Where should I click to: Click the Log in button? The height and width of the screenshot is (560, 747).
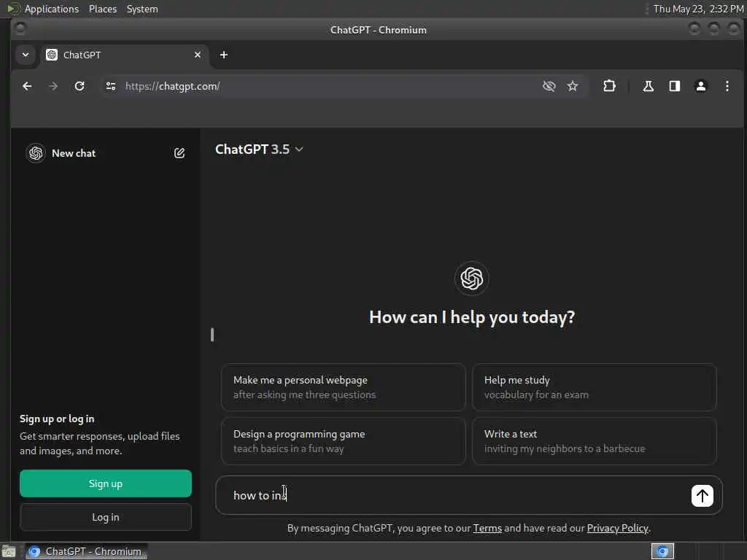click(x=106, y=517)
